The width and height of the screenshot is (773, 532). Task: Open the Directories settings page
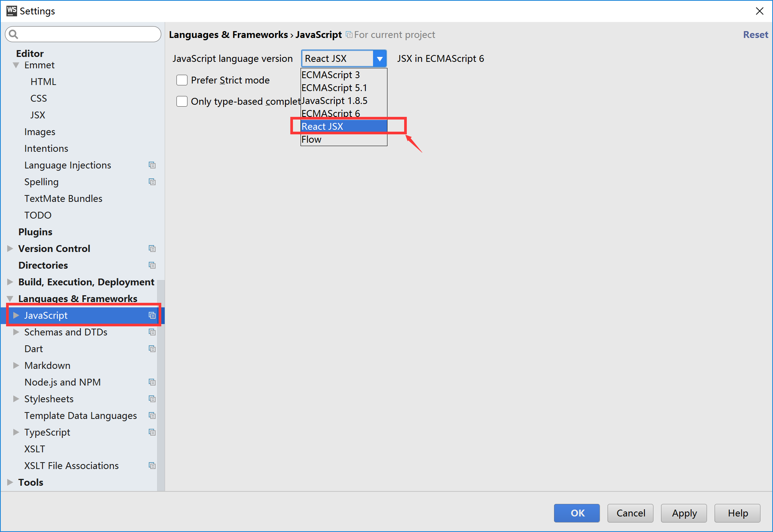(x=43, y=265)
